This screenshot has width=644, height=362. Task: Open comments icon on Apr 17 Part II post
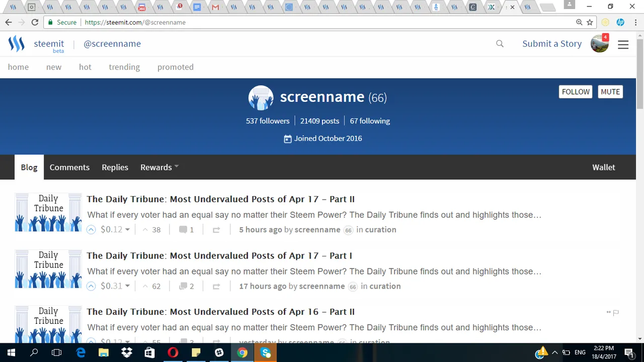pos(183,230)
